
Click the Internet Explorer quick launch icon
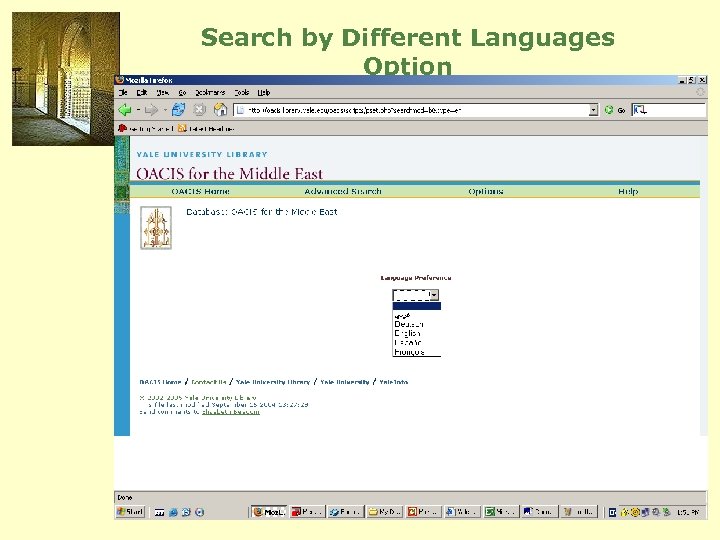point(173,512)
